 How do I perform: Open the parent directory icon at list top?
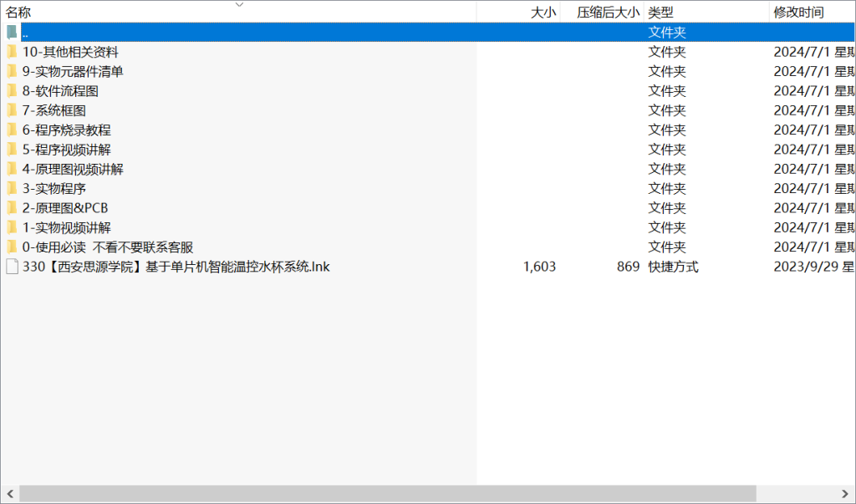click(11, 31)
